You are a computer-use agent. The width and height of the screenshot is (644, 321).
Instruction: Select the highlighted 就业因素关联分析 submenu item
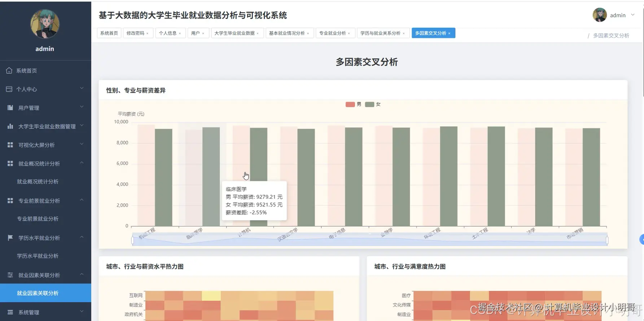(x=45, y=293)
